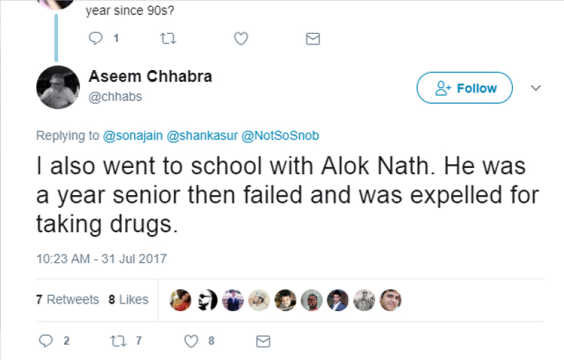Open the first liker avatar in the row
The image size is (564, 360).
pyautogui.click(x=180, y=300)
